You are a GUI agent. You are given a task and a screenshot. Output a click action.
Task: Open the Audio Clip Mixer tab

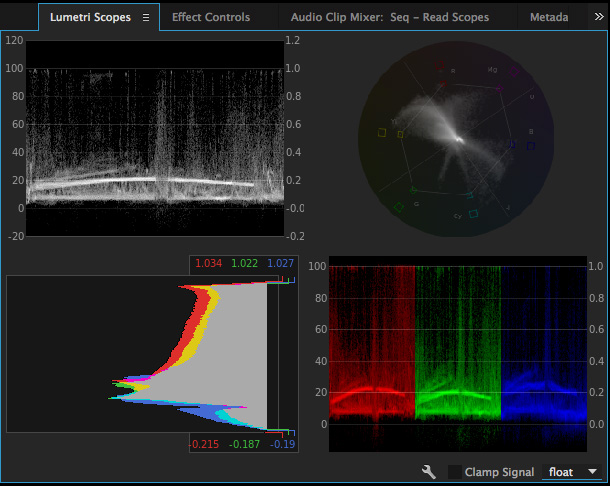pos(389,17)
